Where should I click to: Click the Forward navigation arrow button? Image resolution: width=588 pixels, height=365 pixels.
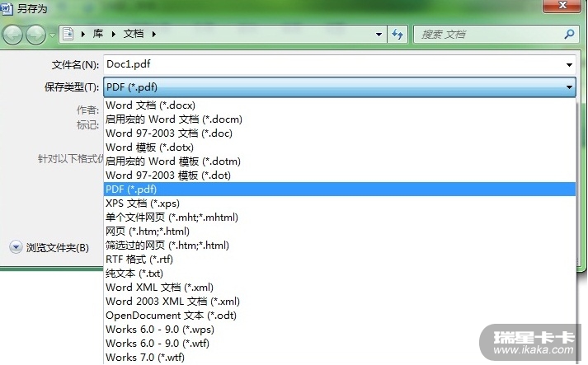point(36,35)
